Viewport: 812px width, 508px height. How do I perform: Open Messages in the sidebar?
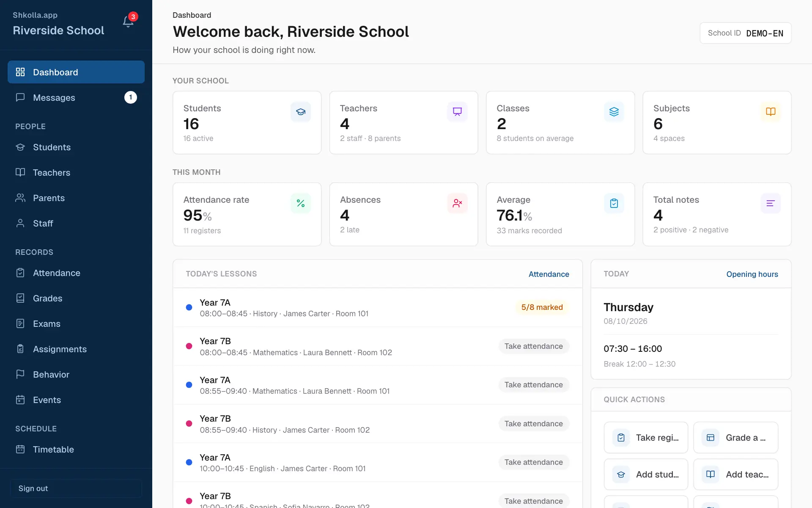76,97
